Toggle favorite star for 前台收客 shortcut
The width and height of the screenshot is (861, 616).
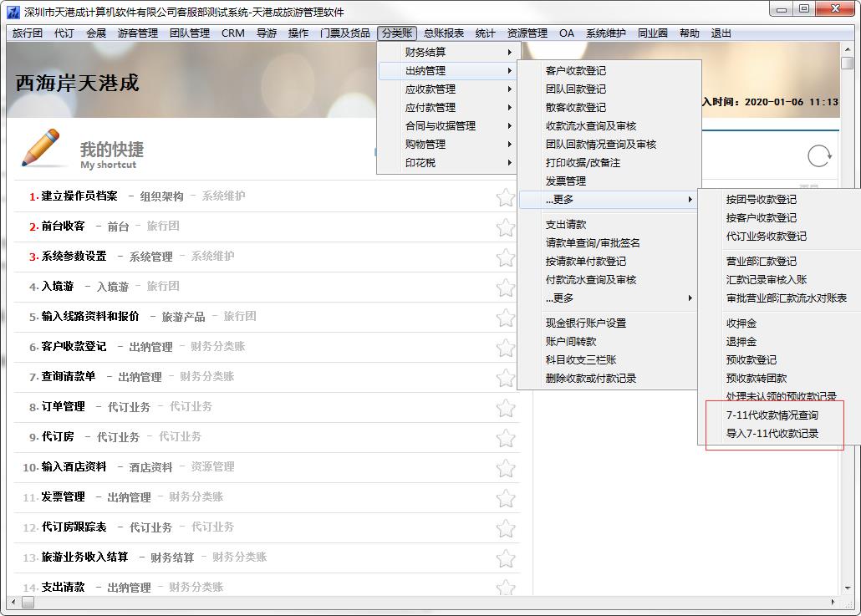(505, 227)
